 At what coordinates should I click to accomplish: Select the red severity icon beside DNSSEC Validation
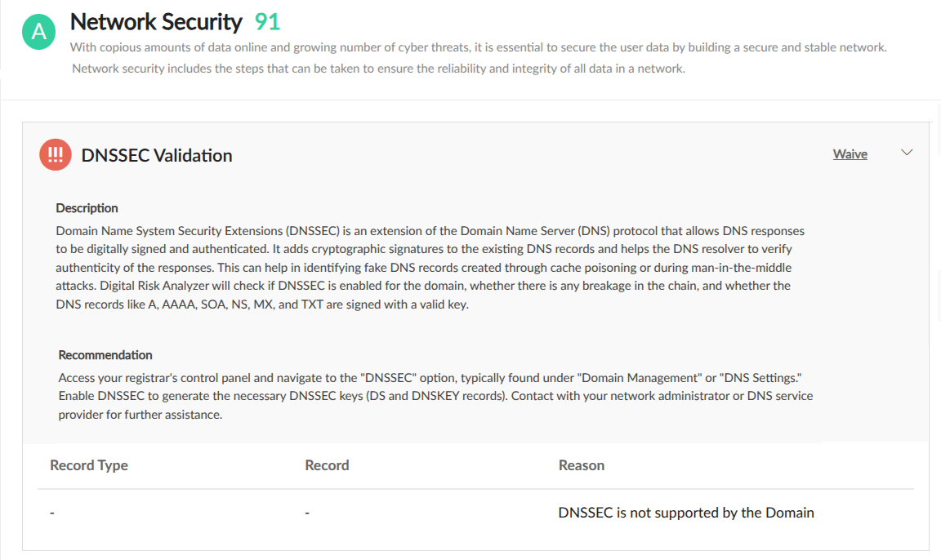55,153
